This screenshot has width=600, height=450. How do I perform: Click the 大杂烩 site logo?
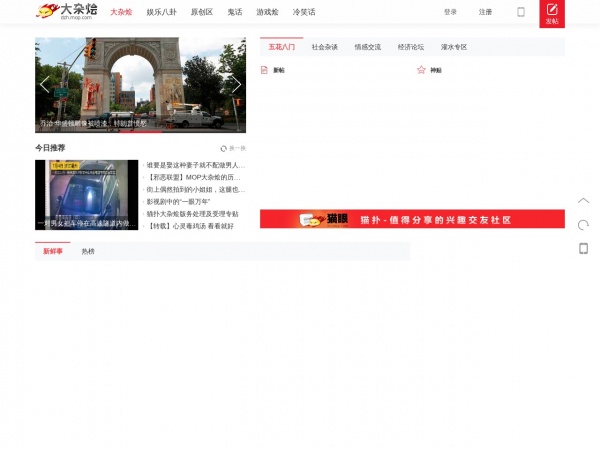click(67, 11)
